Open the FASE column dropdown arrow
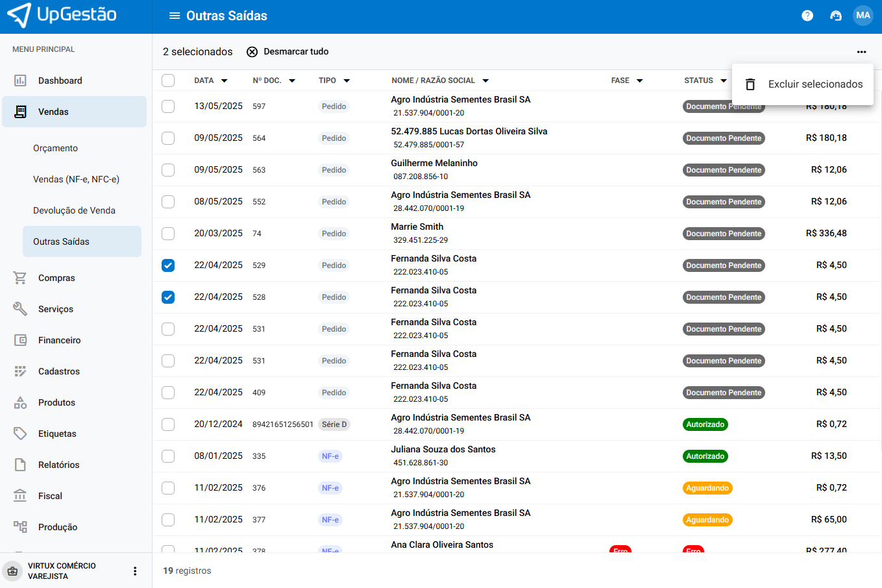 pyautogui.click(x=639, y=81)
